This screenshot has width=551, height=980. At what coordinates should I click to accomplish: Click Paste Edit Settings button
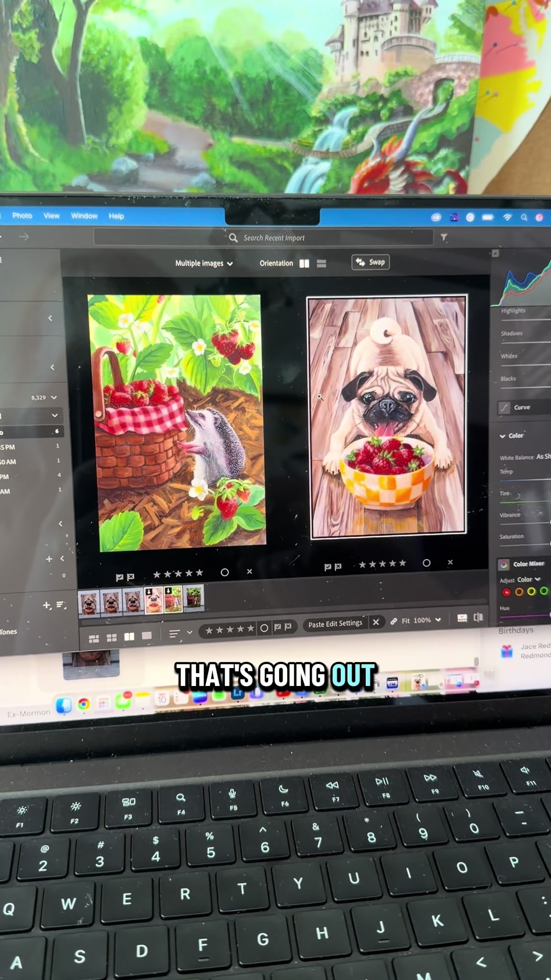pos(335,624)
